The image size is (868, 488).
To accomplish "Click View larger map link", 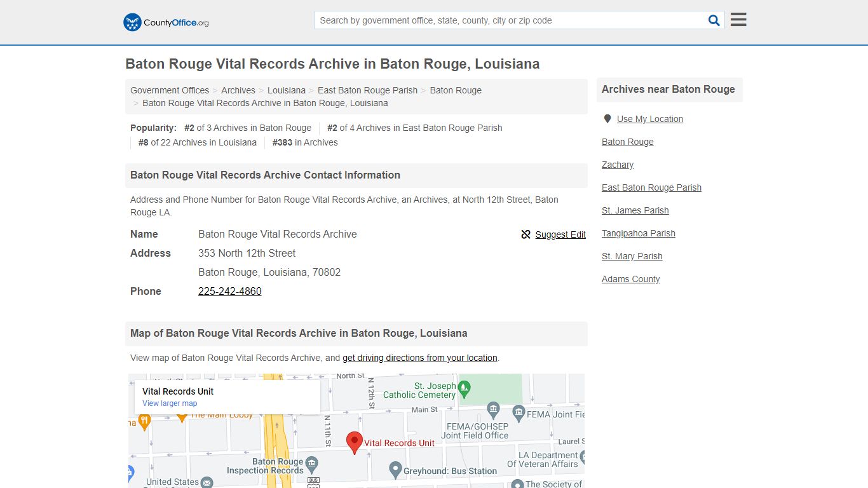I will click(x=170, y=403).
